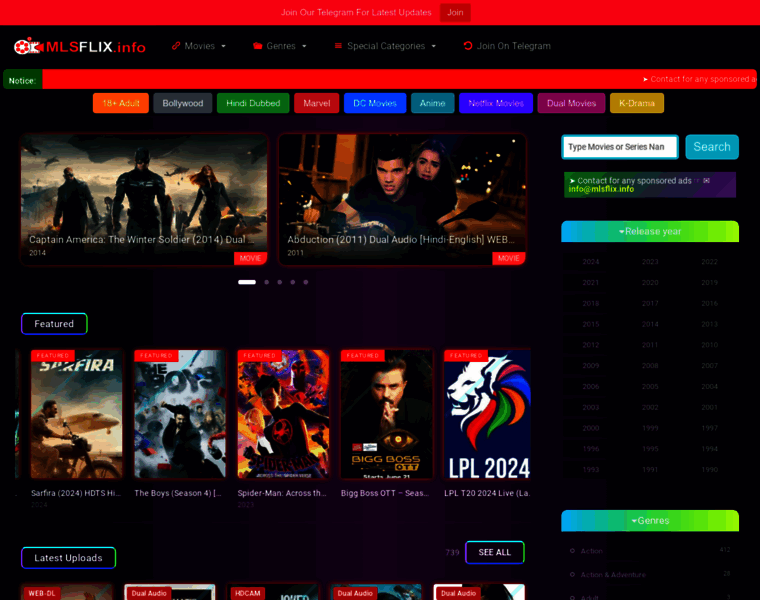Viewport: 760px width, 600px height.
Task: Filter by release year 1990
Action: click(x=710, y=470)
